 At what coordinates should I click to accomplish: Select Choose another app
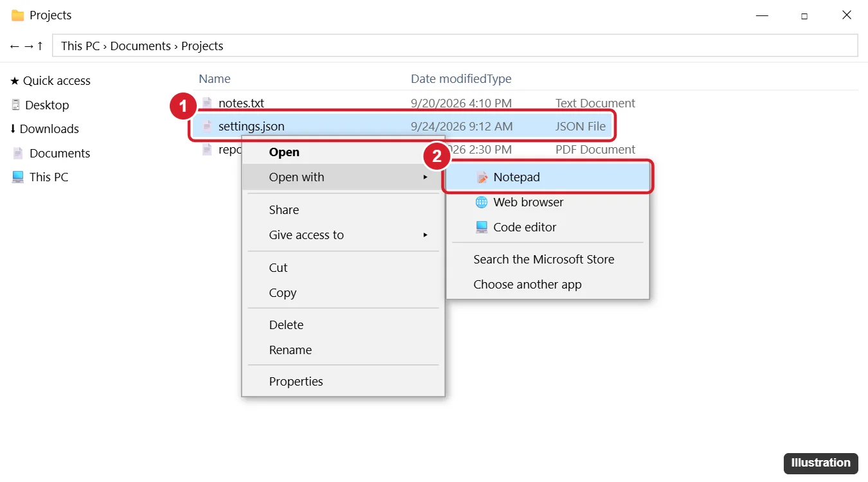[x=548, y=285]
